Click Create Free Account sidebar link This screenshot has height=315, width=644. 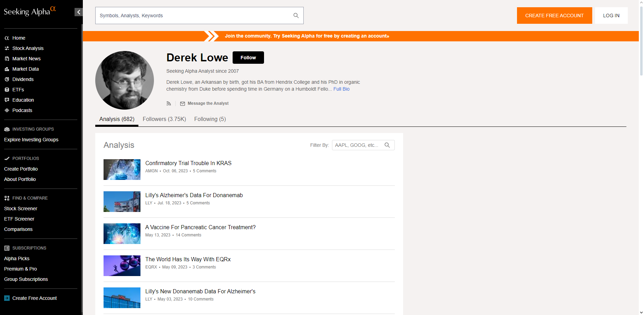coord(35,298)
